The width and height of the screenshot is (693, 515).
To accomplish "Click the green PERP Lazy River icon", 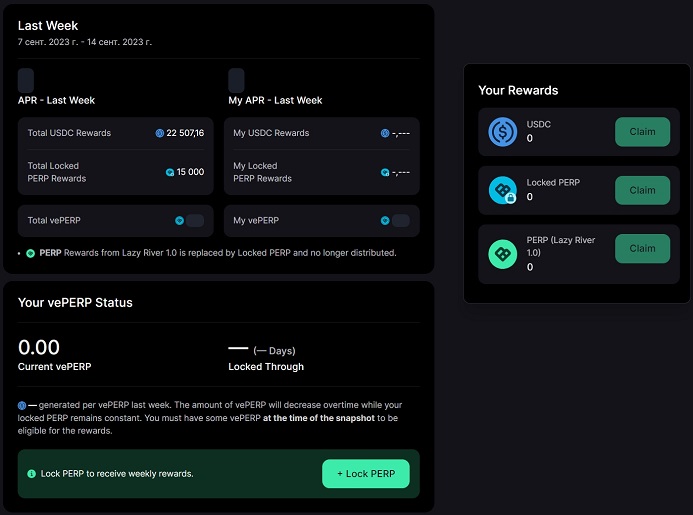I will 502,254.
